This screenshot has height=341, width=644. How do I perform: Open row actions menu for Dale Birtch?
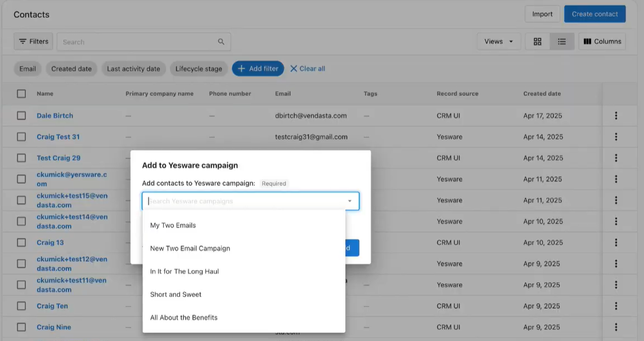click(x=616, y=116)
